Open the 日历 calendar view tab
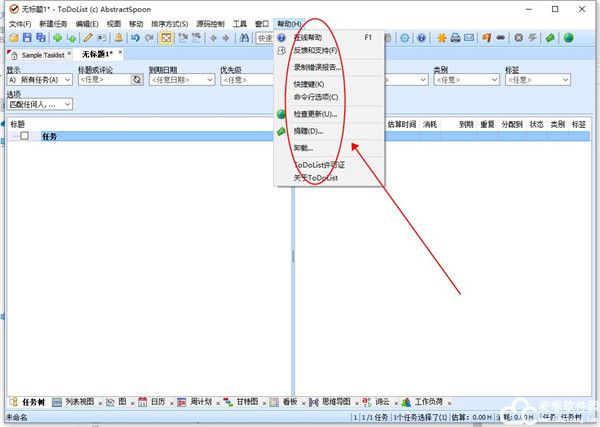600x427 pixels. (157, 401)
